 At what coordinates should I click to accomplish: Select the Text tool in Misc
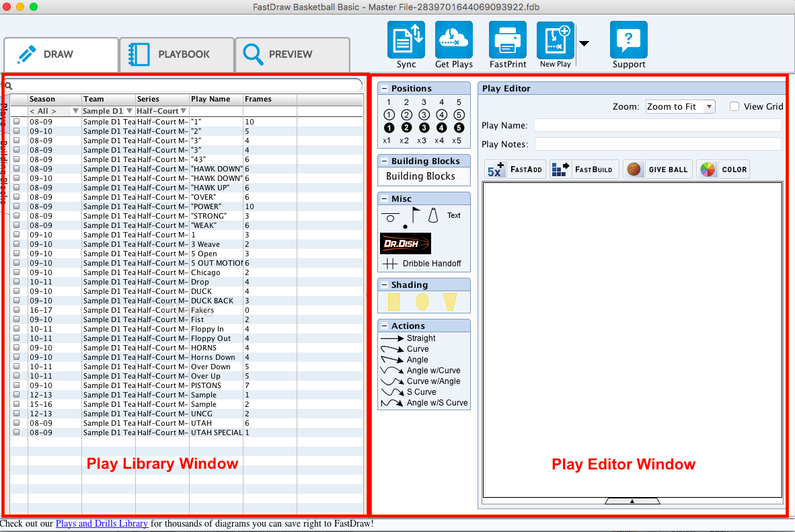[x=454, y=215]
